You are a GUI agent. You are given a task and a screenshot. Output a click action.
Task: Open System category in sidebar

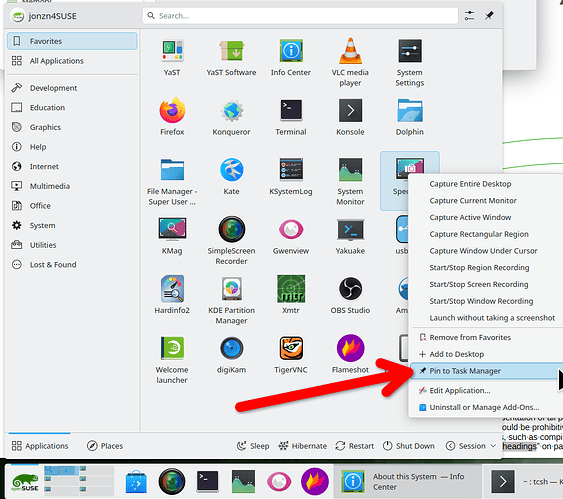[72, 225]
